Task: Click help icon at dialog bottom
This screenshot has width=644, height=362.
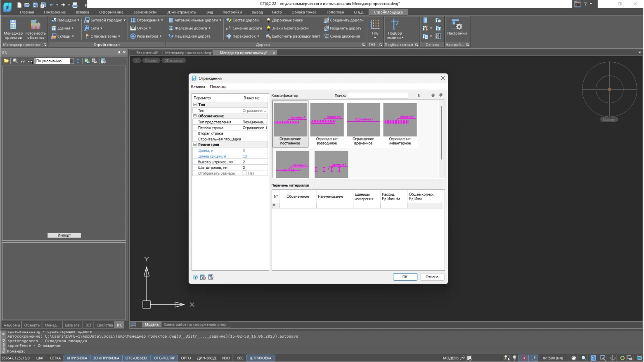Action: 195,277
